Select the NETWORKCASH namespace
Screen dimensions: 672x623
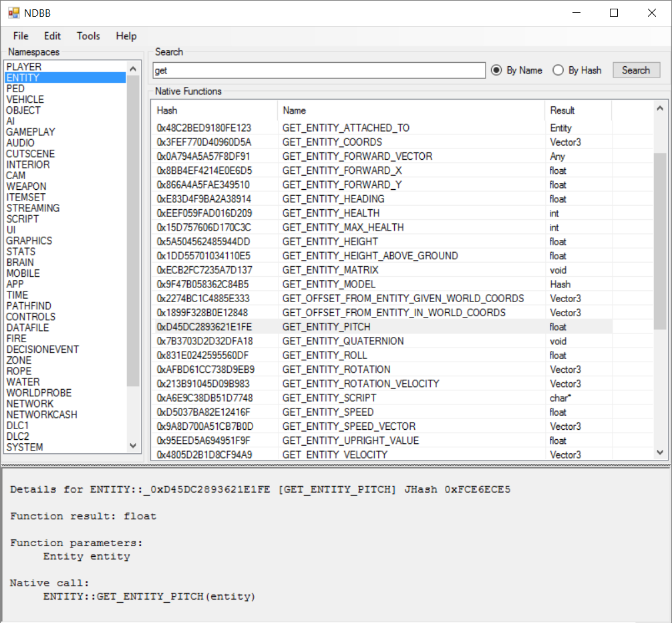(65, 414)
